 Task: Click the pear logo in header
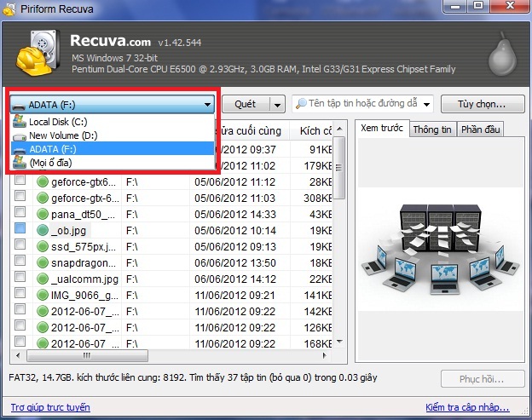pyautogui.click(x=502, y=55)
